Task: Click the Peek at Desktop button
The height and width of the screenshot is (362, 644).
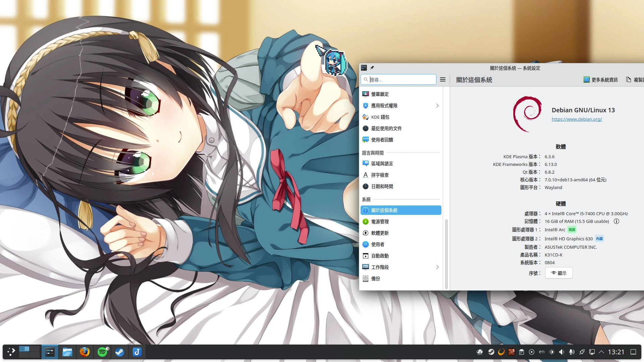Action: (633, 352)
